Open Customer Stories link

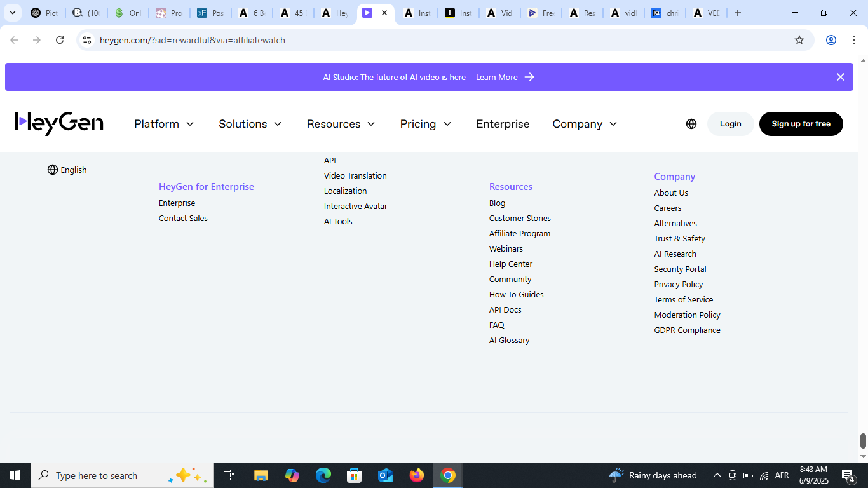pyautogui.click(x=520, y=219)
